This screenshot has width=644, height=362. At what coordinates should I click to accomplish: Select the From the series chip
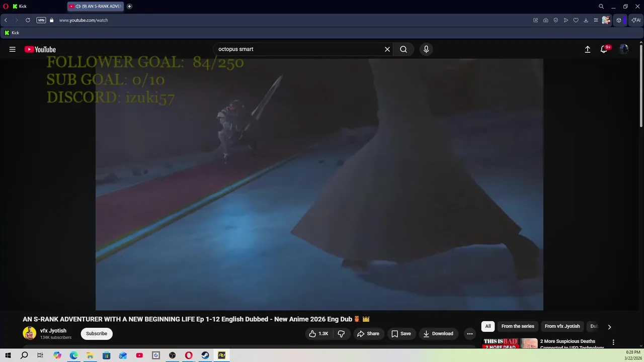click(x=518, y=326)
